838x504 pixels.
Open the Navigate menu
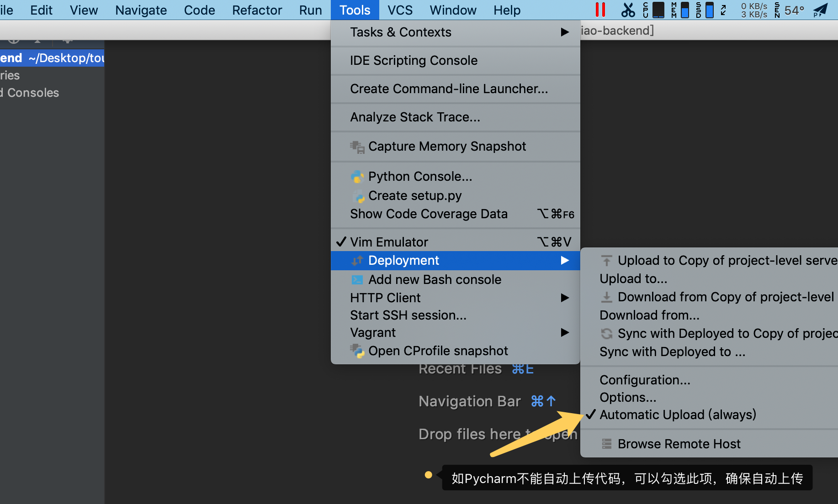(x=141, y=10)
